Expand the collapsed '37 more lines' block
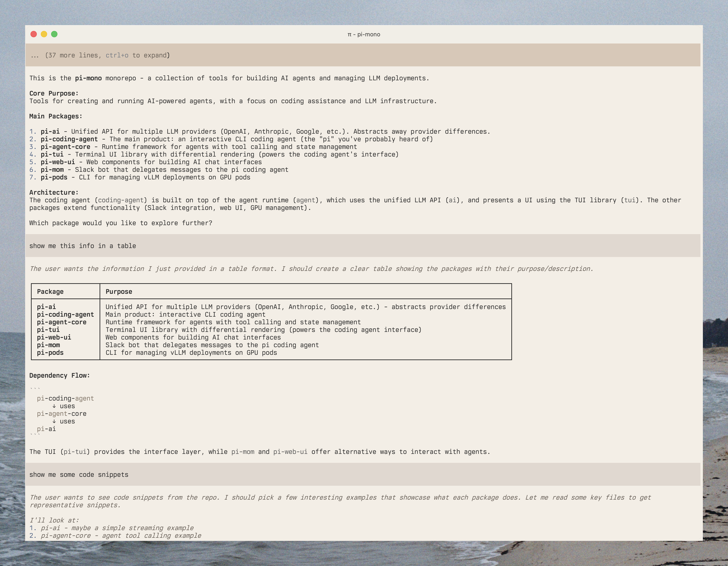Screen dimensions: 728x566 [100, 55]
